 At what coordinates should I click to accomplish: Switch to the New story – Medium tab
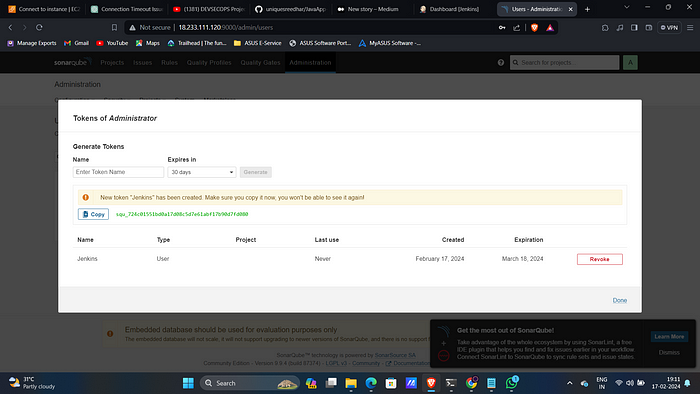[373, 9]
